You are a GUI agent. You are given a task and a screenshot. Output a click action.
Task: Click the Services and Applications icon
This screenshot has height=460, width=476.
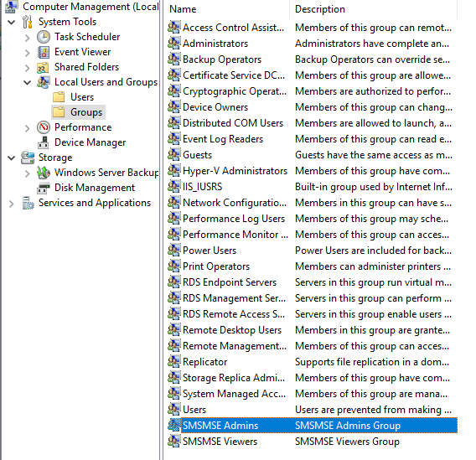coord(28,203)
